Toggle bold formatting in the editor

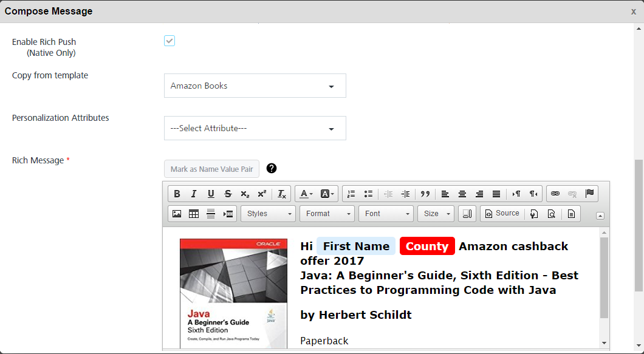pyautogui.click(x=177, y=194)
